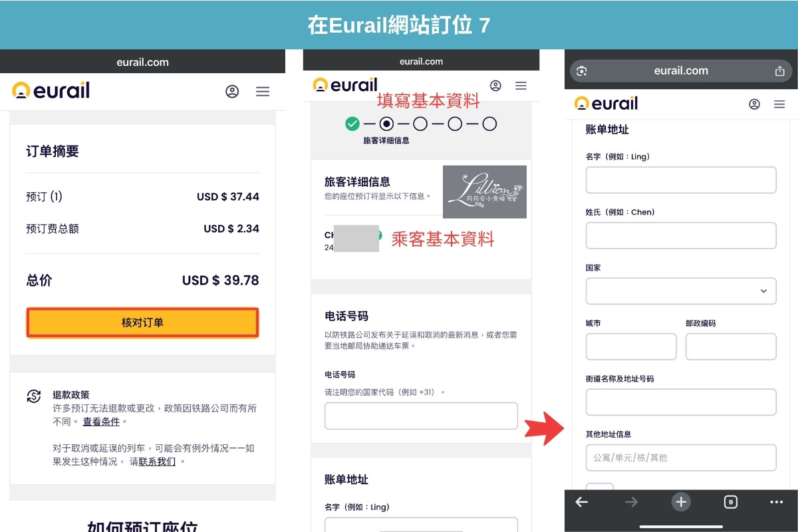
Task: Tap eurail.com address field in right screen
Action: pyautogui.click(x=681, y=71)
